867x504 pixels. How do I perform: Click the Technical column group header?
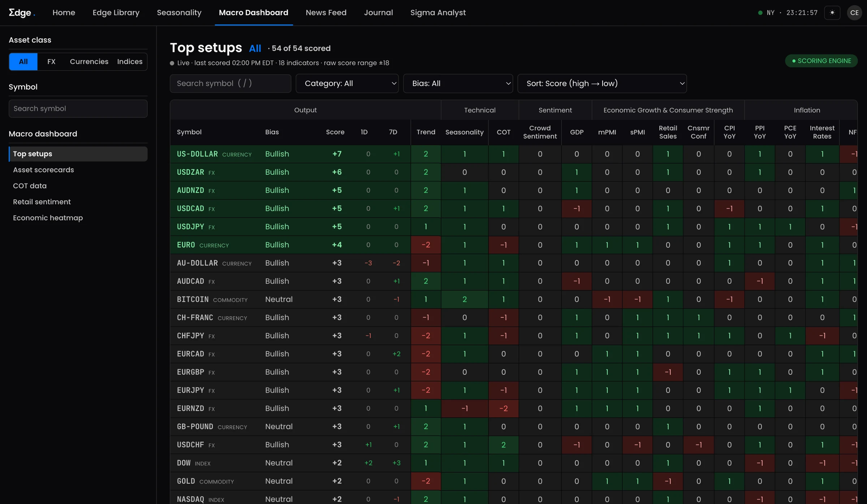480,110
